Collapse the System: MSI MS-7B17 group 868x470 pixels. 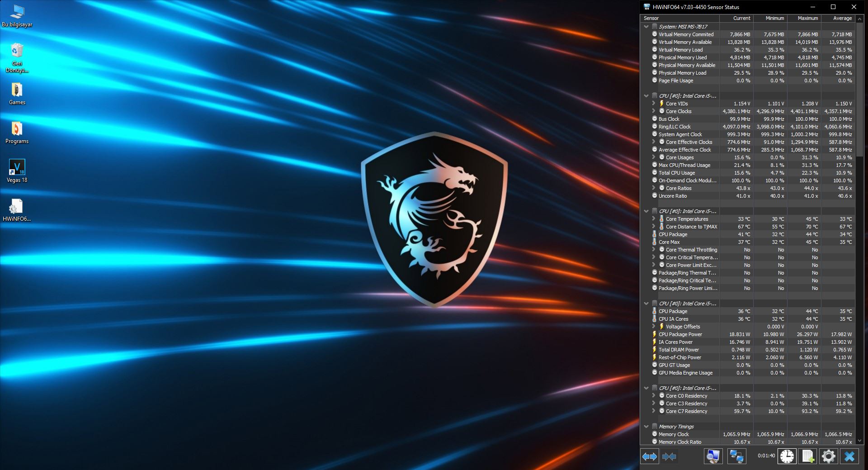tap(646, 27)
